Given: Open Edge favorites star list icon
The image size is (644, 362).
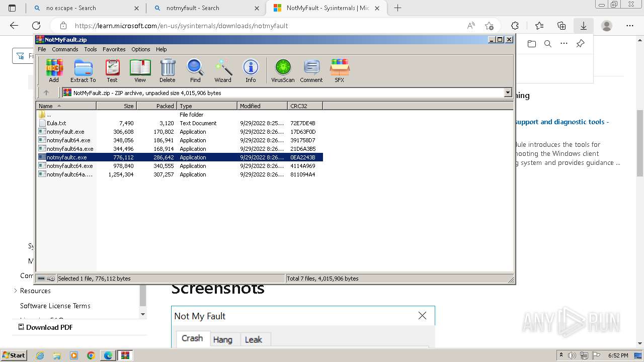Looking at the screenshot, I should (539, 26).
